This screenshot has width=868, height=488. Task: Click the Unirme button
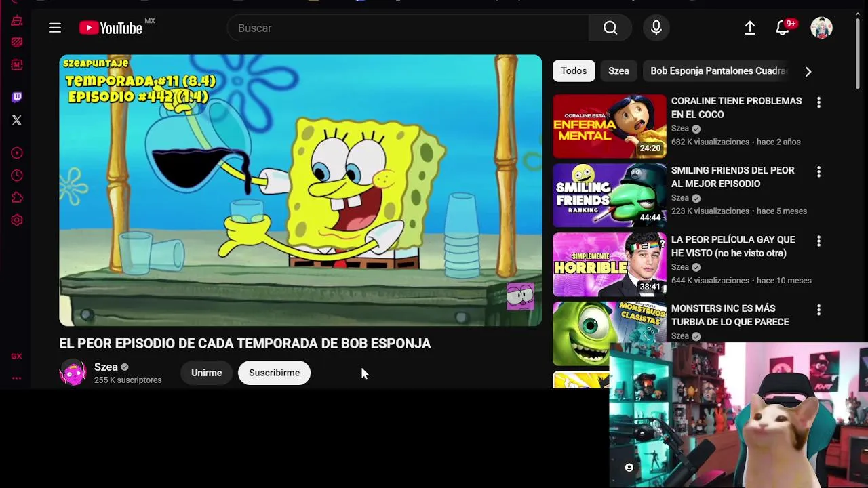[x=206, y=373]
